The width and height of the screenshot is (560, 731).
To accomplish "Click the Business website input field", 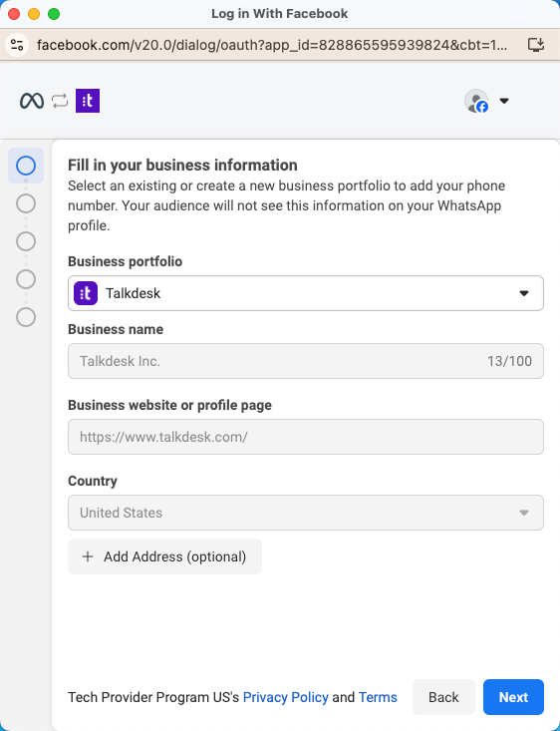I will (306, 437).
